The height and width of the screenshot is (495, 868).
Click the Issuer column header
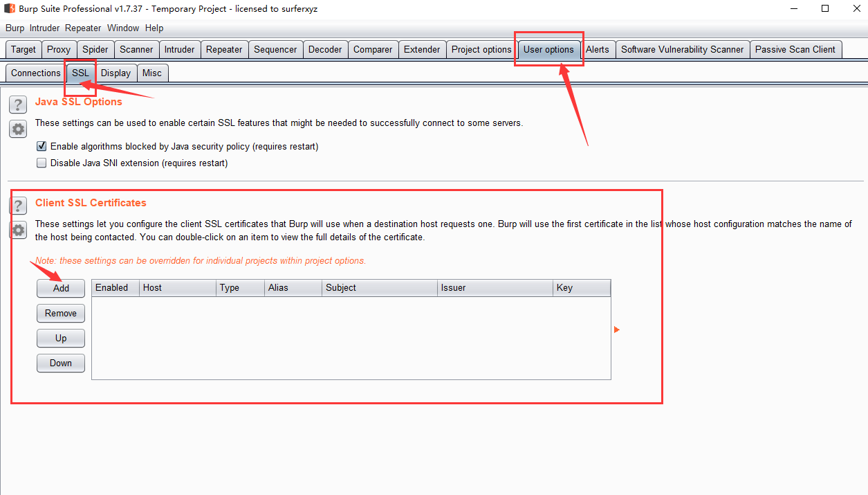[495, 288]
